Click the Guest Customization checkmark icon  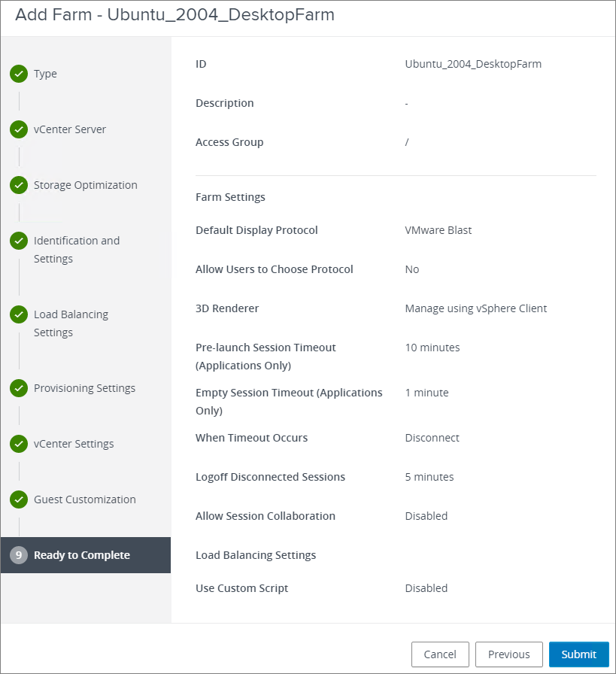(x=19, y=499)
